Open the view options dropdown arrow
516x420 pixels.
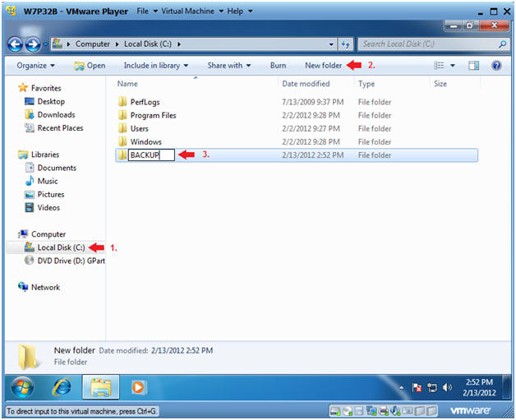[453, 66]
